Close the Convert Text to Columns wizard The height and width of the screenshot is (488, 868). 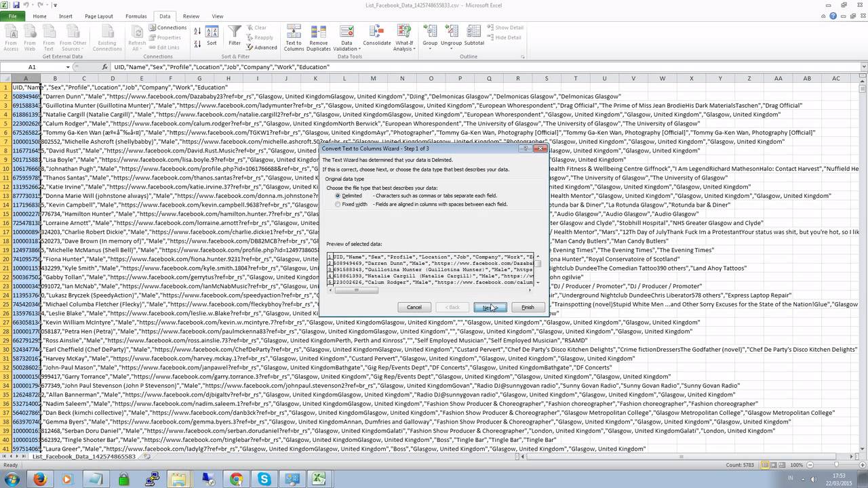coord(540,148)
